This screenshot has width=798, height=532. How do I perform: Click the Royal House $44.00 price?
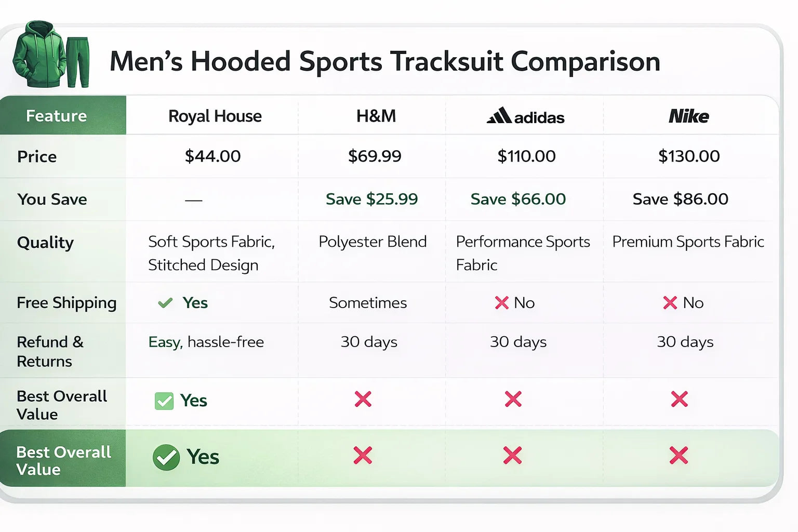212,156
